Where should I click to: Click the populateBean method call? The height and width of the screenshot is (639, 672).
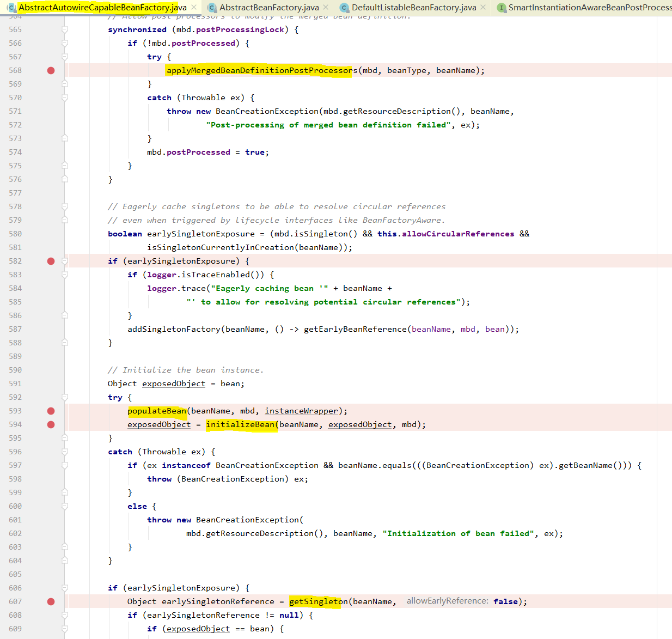click(x=157, y=411)
